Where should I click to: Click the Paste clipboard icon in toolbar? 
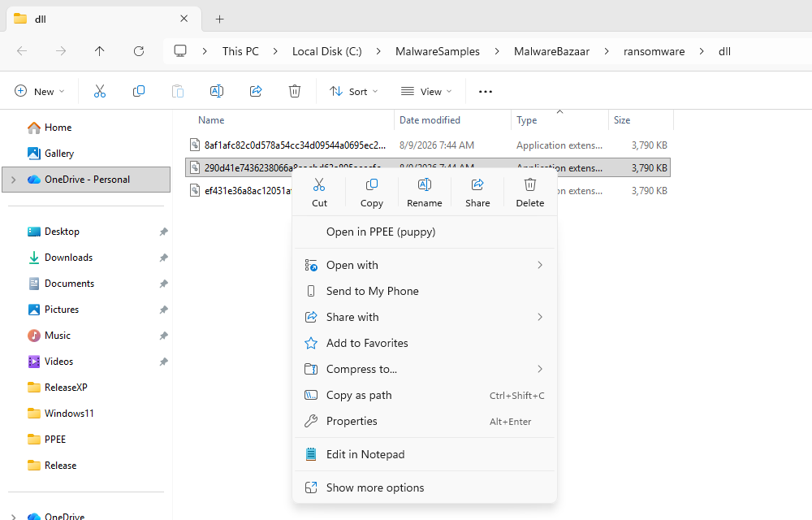tap(178, 92)
